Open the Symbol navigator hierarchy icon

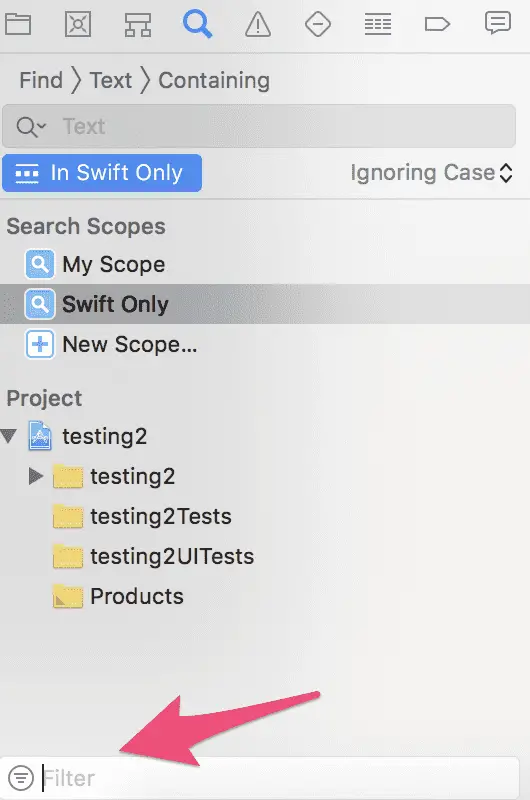pos(138,24)
